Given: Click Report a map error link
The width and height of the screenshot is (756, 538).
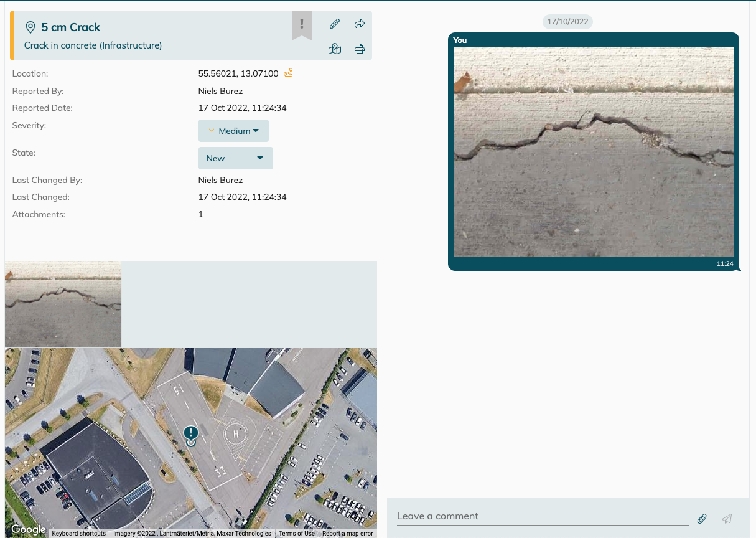Looking at the screenshot, I should [x=348, y=534].
